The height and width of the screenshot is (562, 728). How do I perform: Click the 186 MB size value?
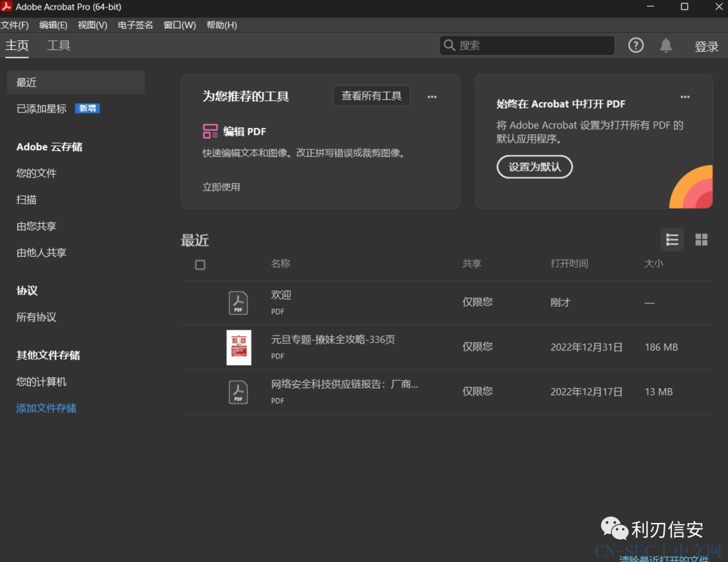[x=661, y=348]
